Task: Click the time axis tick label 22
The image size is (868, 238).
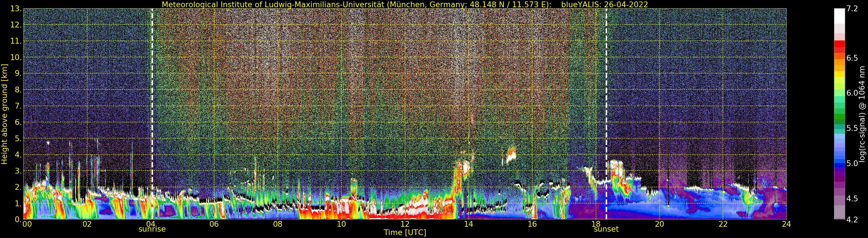Action: click(x=723, y=224)
